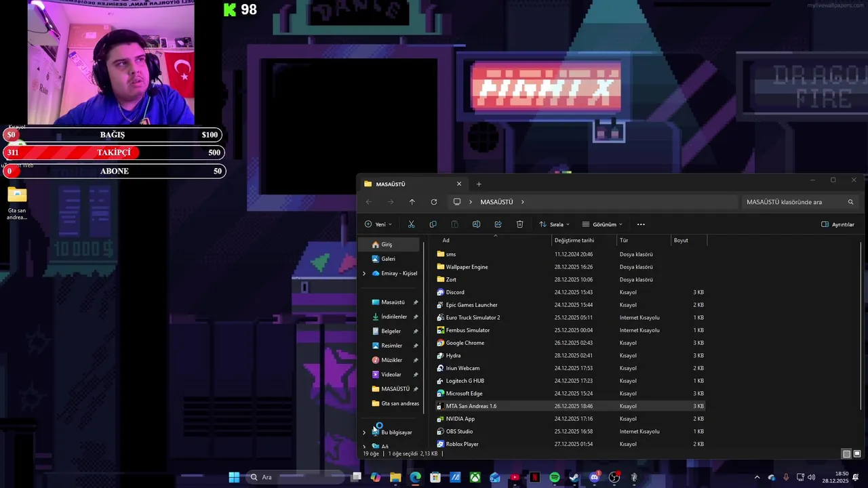This screenshot has height=488, width=868.
Task: Click the Cut scissors icon in Explorer toolbar
Action: click(x=411, y=224)
